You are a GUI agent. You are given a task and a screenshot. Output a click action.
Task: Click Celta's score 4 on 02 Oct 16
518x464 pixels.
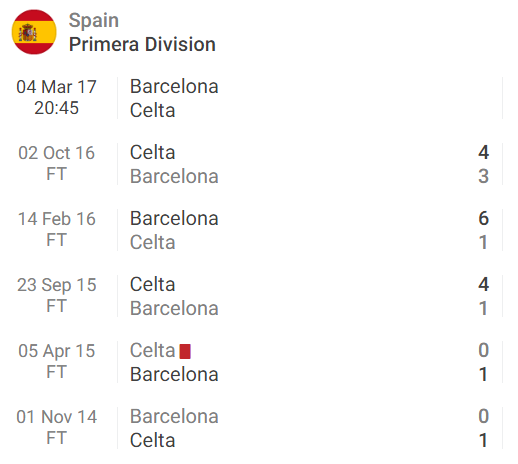click(483, 152)
